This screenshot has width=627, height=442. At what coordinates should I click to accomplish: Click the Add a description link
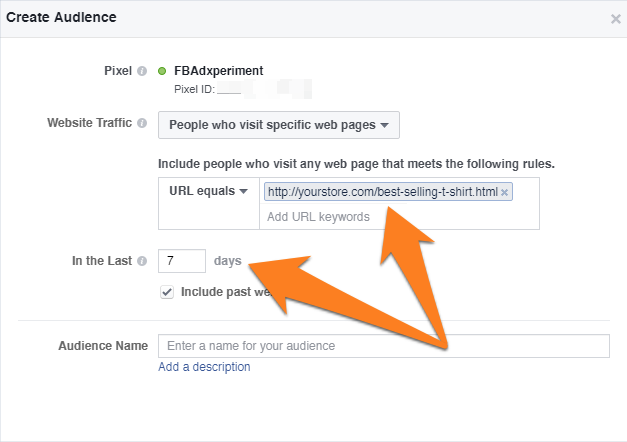point(204,367)
